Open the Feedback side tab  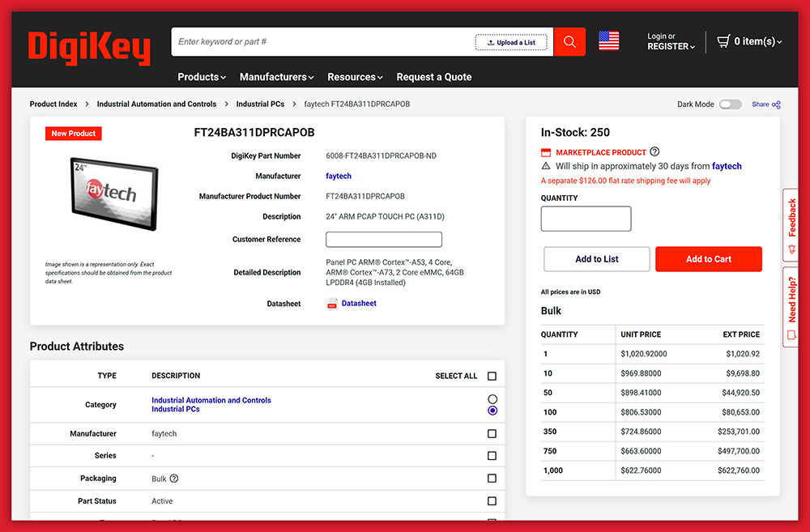tap(791, 224)
